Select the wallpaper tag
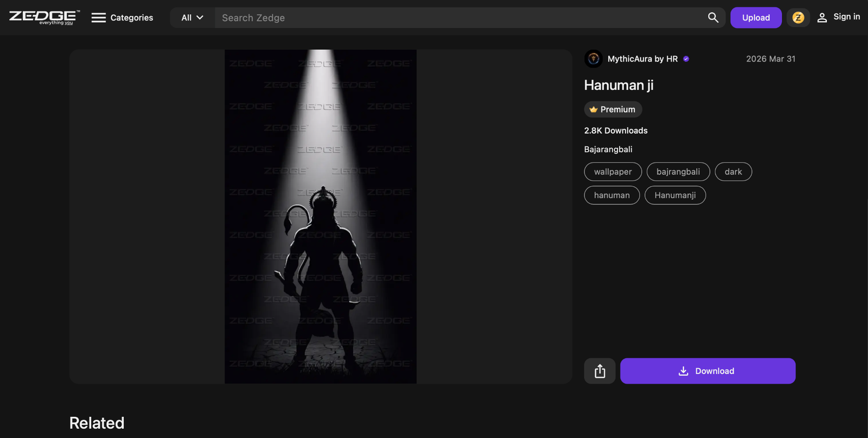The width and height of the screenshot is (868, 438). point(613,172)
